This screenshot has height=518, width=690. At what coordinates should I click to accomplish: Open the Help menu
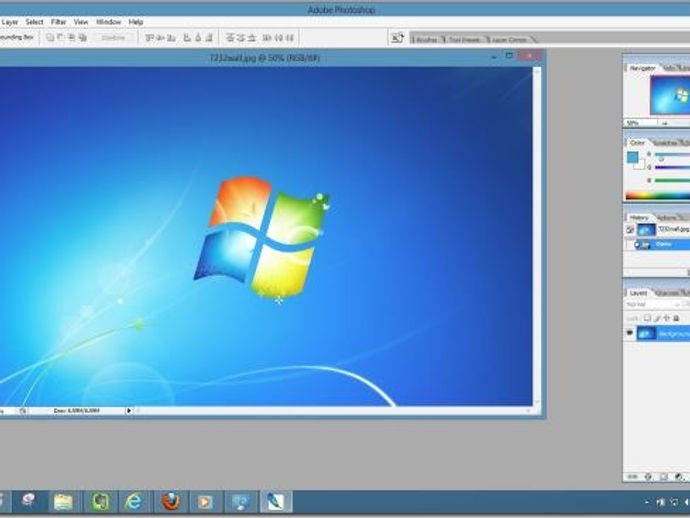[136, 22]
